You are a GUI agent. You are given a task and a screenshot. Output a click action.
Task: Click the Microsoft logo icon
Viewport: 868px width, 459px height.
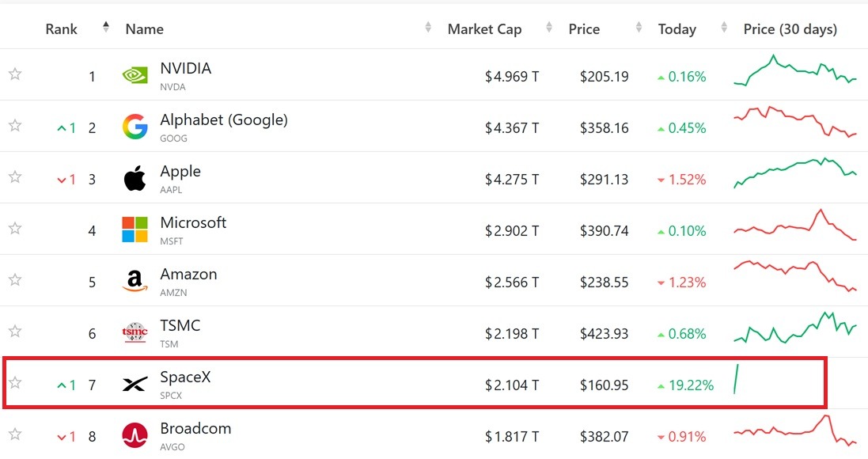tap(135, 229)
